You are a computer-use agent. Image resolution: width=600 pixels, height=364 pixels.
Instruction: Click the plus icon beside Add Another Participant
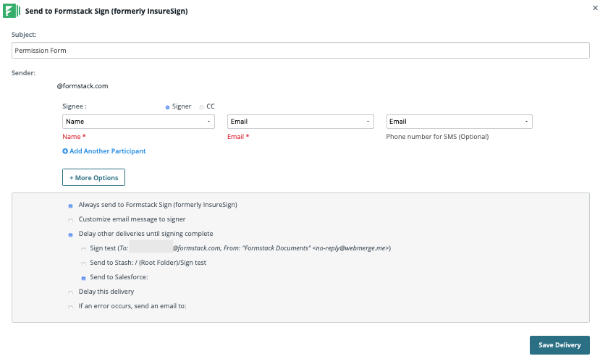click(x=65, y=151)
